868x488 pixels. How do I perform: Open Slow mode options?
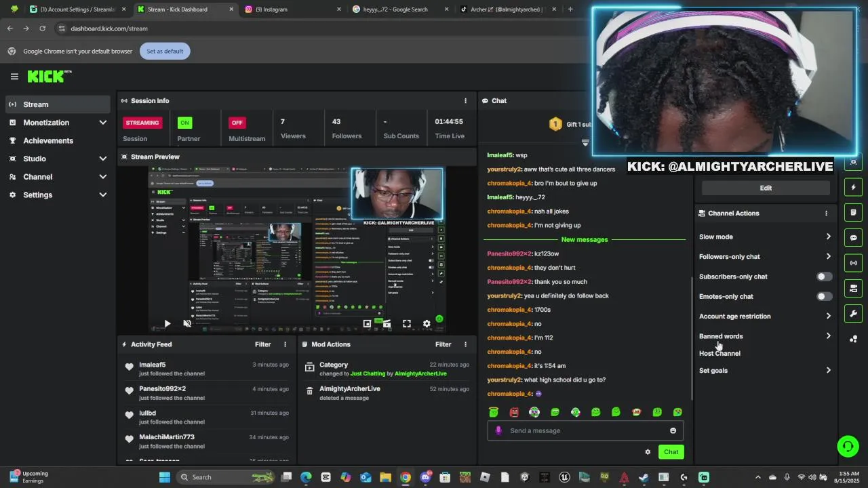(x=765, y=237)
